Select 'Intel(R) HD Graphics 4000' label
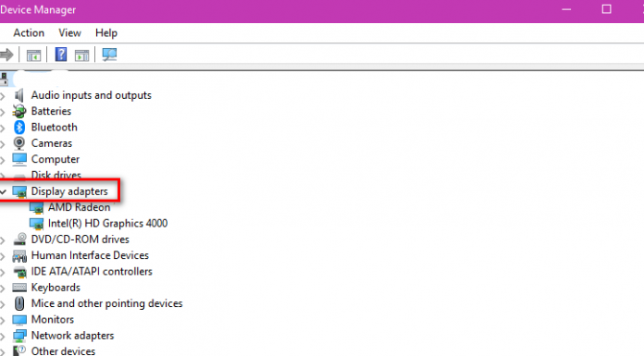The width and height of the screenshot is (644, 356). 107,224
